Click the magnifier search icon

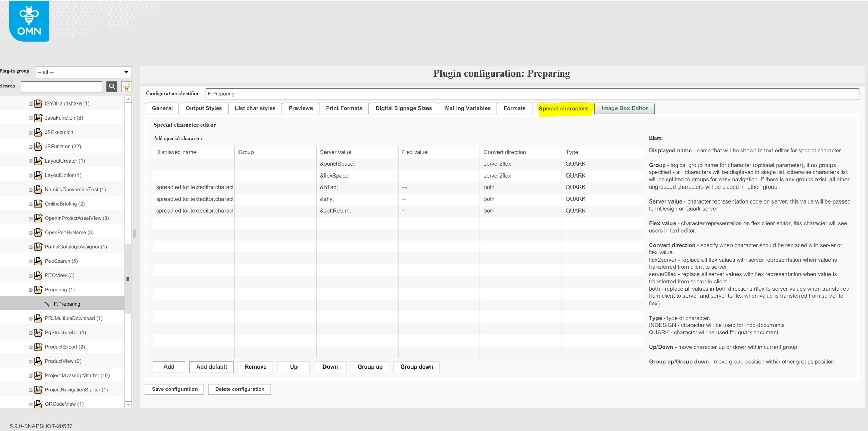pos(112,86)
